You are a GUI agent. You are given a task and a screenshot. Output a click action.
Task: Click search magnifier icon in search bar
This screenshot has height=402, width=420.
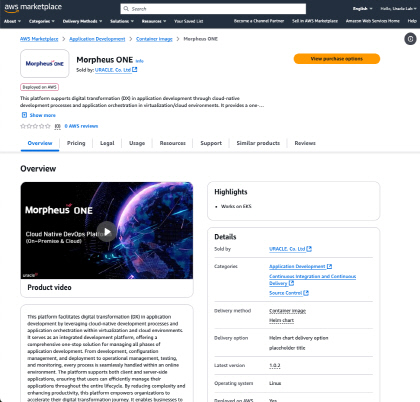(x=126, y=9)
